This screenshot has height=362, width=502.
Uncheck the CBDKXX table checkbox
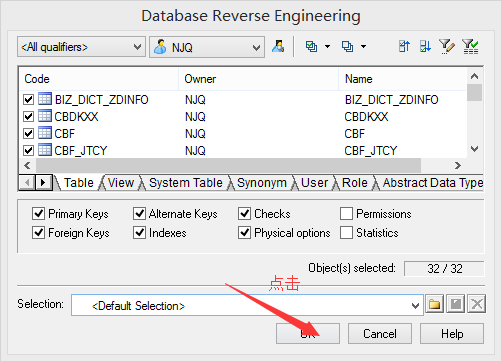pyautogui.click(x=29, y=116)
